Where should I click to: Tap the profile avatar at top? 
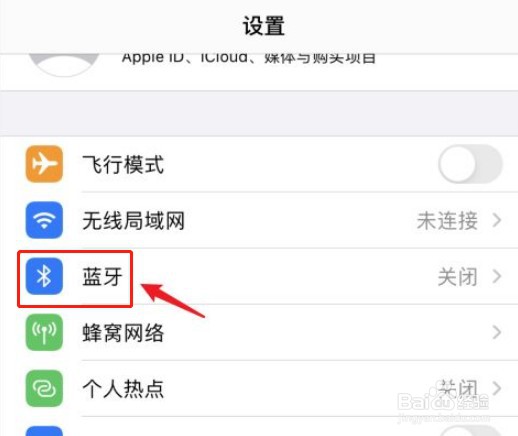(x=64, y=65)
